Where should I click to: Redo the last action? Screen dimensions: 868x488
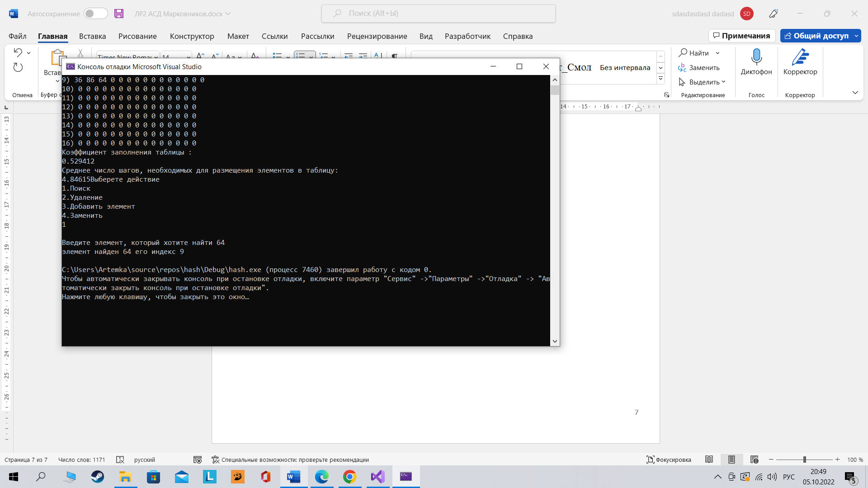(x=18, y=67)
